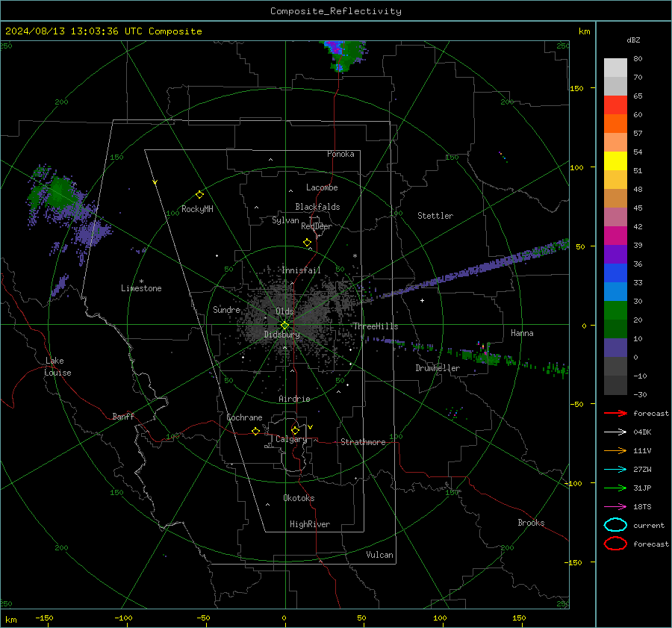Click the red forecast arrow in the legend
672x628 pixels.
(x=615, y=413)
